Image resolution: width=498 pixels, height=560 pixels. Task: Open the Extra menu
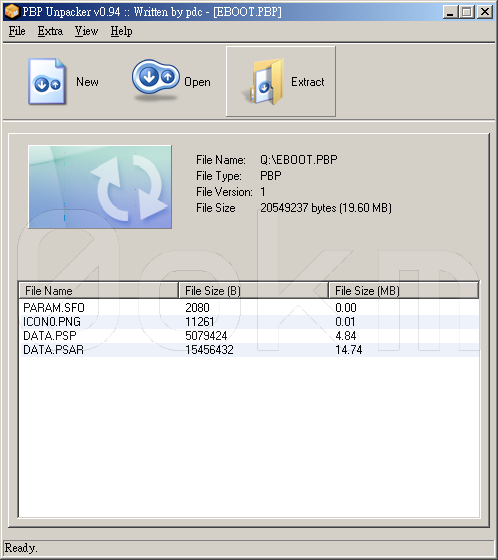pyautogui.click(x=50, y=31)
